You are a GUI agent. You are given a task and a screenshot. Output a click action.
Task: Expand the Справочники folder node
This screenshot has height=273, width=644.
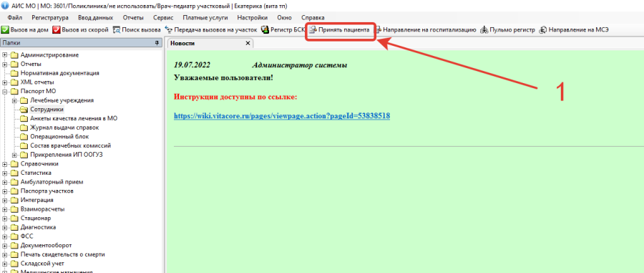pos(4,163)
